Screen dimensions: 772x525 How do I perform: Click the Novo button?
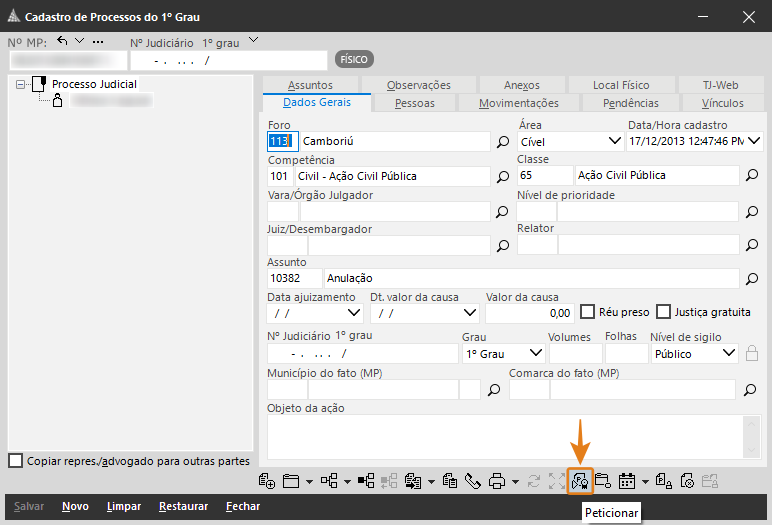(x=75, y=506)
